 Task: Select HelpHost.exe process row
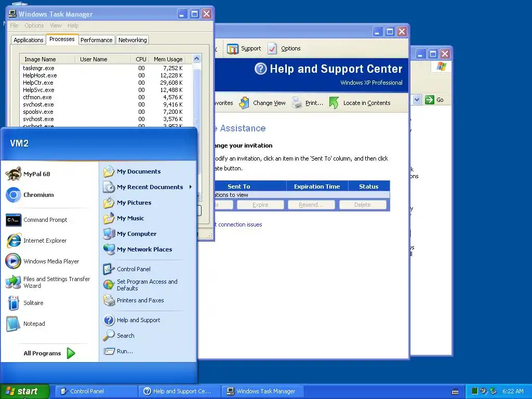tap(103, 75)
